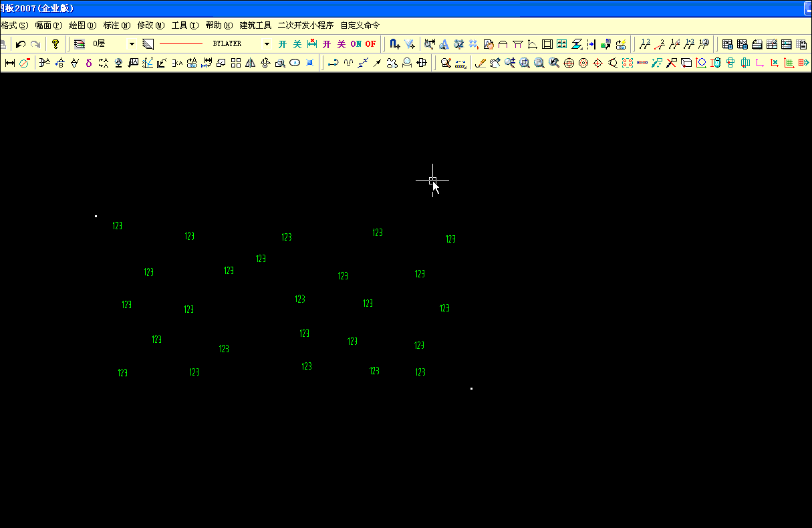Open the 绘图 menu
This screenshot has width=812, height=528.
point(82,25)
